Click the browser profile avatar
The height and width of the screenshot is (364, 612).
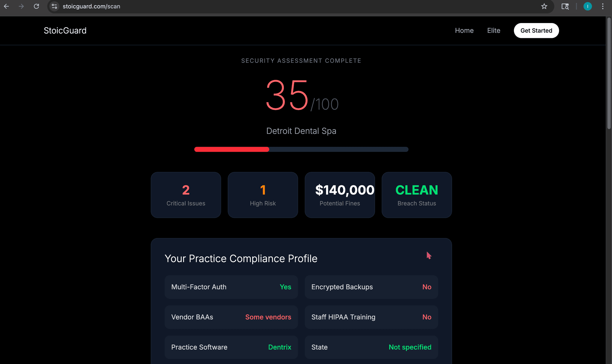pos(587,6)
